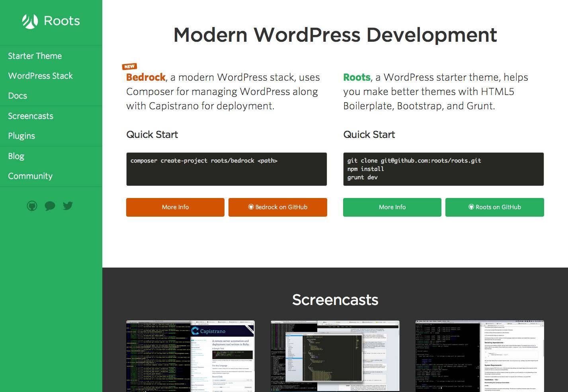Click the chat bubble icon in sidebar
This screenshot has width=568, height=392.
pyautogui.click(x=50, y=206)
